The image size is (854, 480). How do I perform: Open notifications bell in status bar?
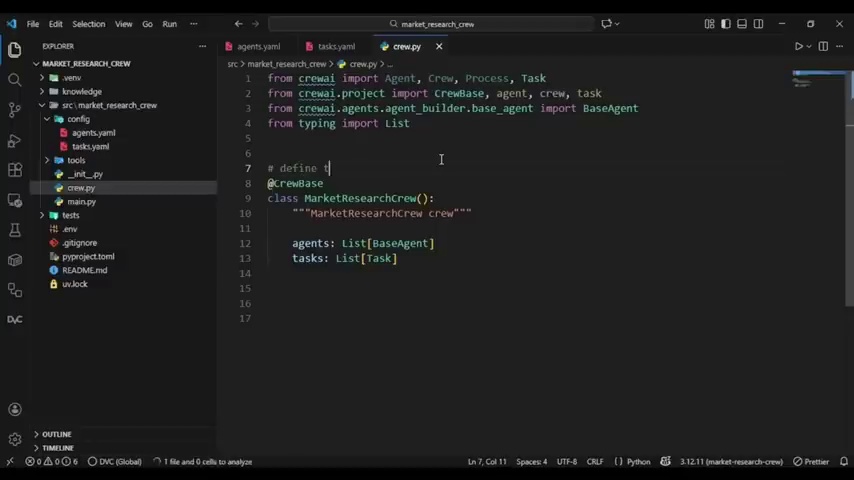pyautogui.click(x=844, y=461)
